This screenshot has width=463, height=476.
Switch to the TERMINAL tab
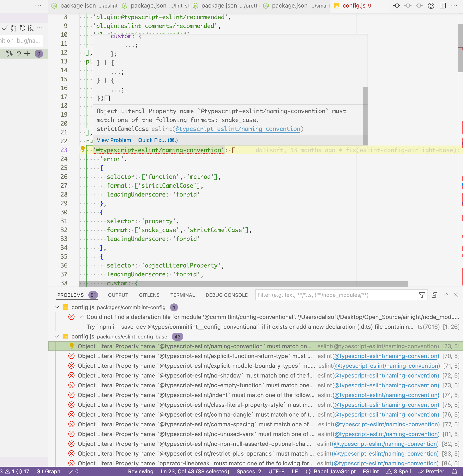[182, 295]
